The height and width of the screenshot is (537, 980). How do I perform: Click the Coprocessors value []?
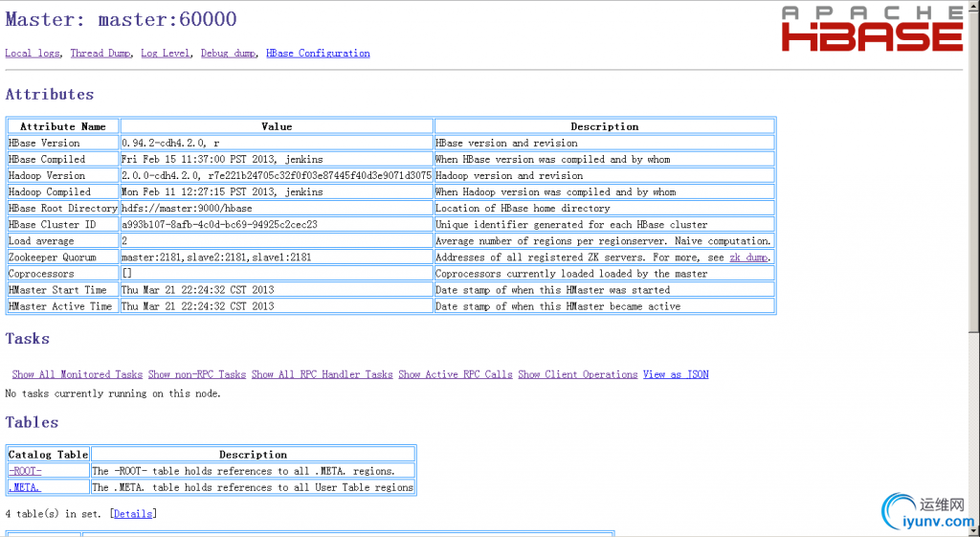point(127,273)
